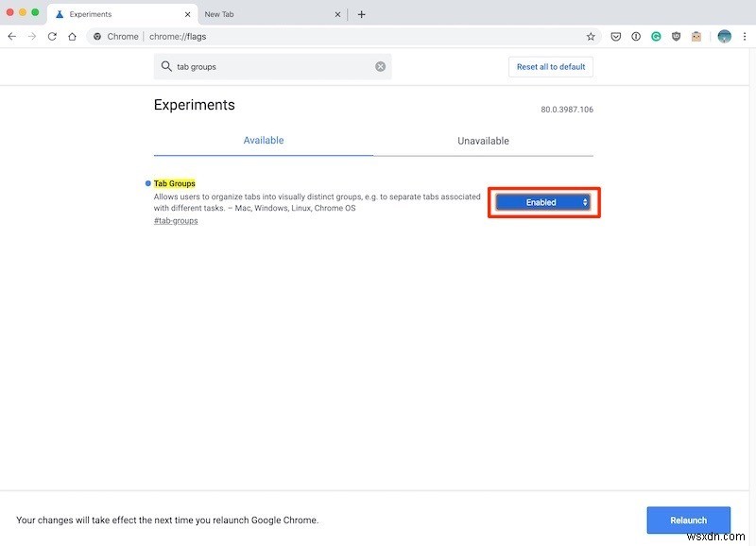Image resolution: width=756 pixels, height=546 pixels.
Task: Open Chrome's three-dot menu
Action: 744,36
